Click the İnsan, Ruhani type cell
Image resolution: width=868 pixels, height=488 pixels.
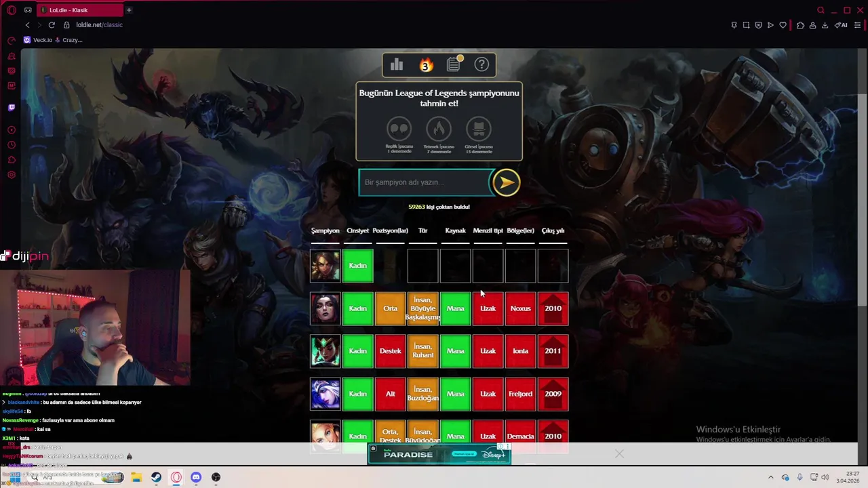(422, 351)
